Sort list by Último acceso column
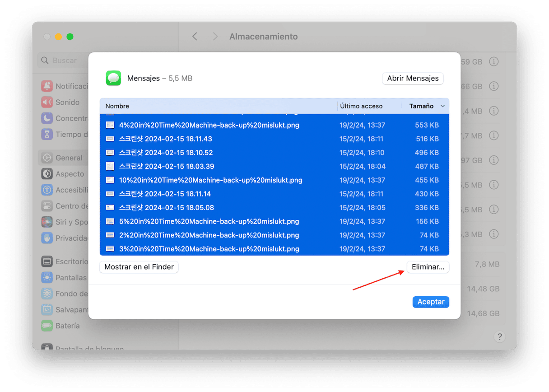 pyautogui.click(x=361, y=106)
